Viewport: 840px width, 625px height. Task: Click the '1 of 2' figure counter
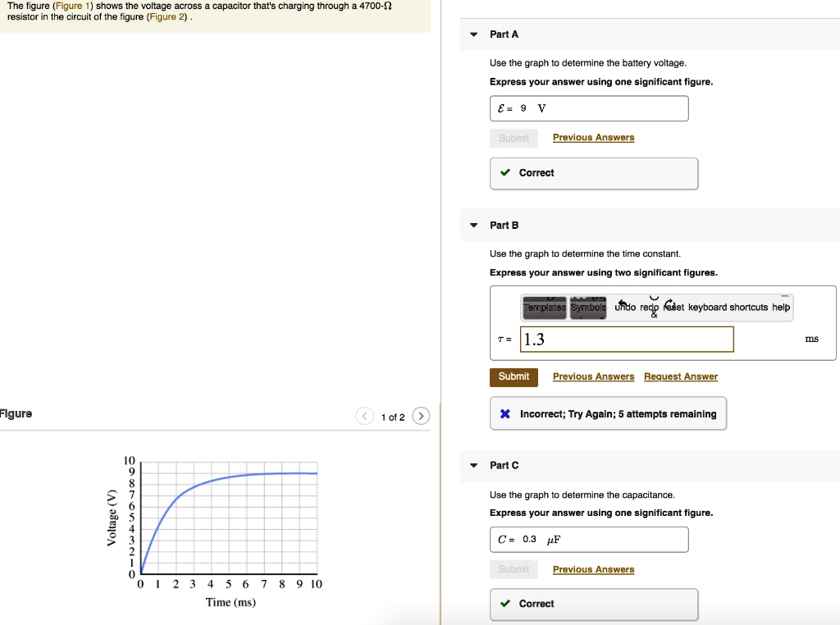[x=393, y=417]
